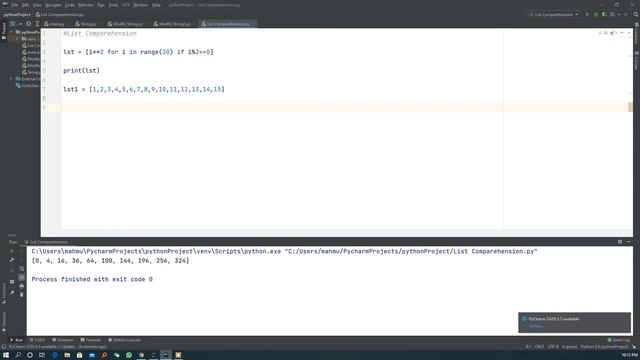
Task: Toggle the Project tool window stripe
Action: coord(4,32)
